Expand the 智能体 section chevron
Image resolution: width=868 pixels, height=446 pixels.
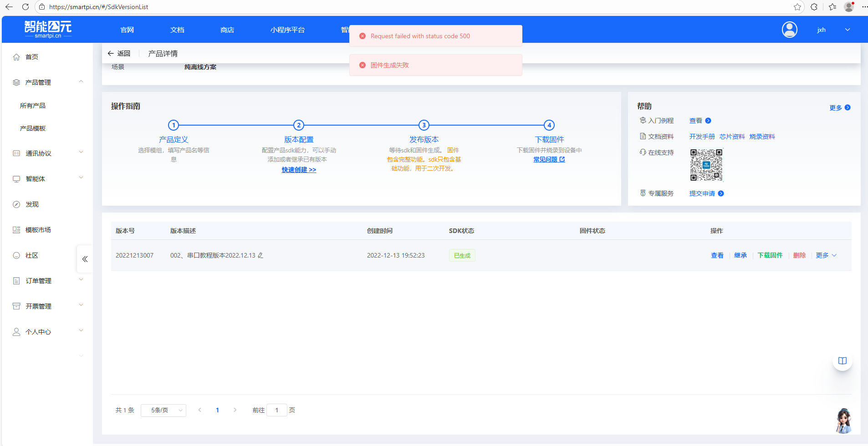81,177
